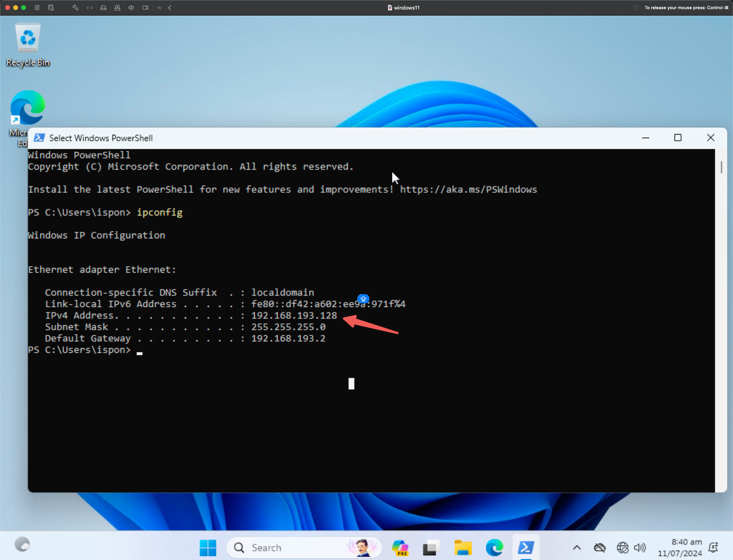Click the PowerShell vertical scrollbar thumb
The height and width of the screenshot is (560, 733).
(721, 167)
